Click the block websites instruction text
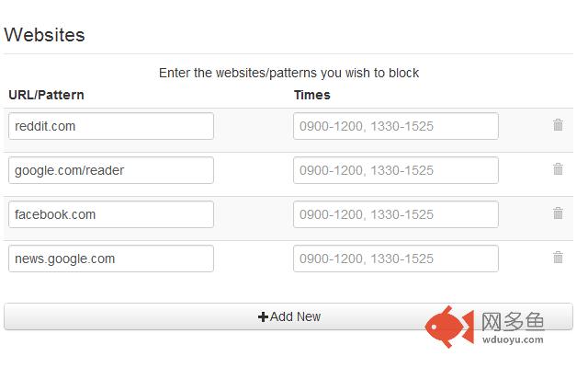This screenshot has height=368, width=588. pos(288,73)
